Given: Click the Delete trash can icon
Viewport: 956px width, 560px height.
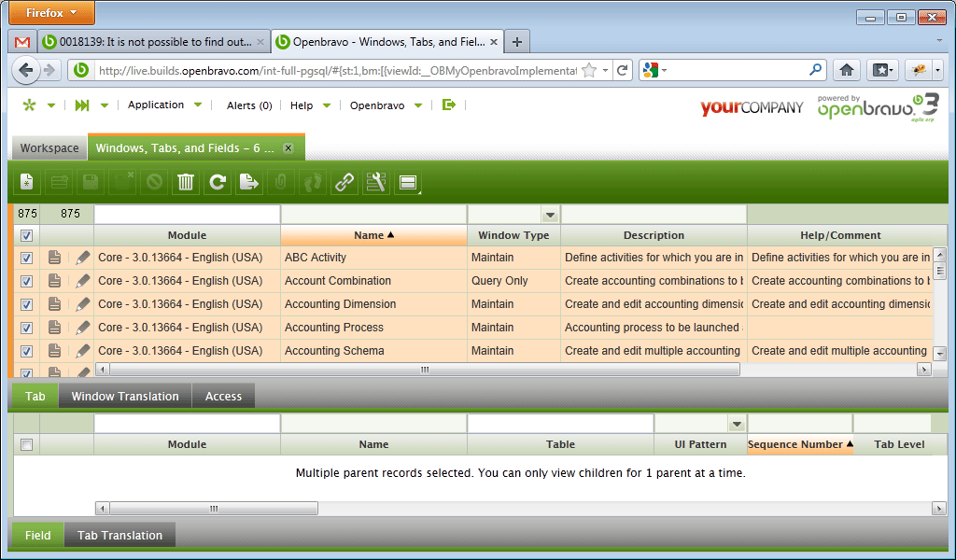Looking at the screenshot, I should (x=186, y=183).
